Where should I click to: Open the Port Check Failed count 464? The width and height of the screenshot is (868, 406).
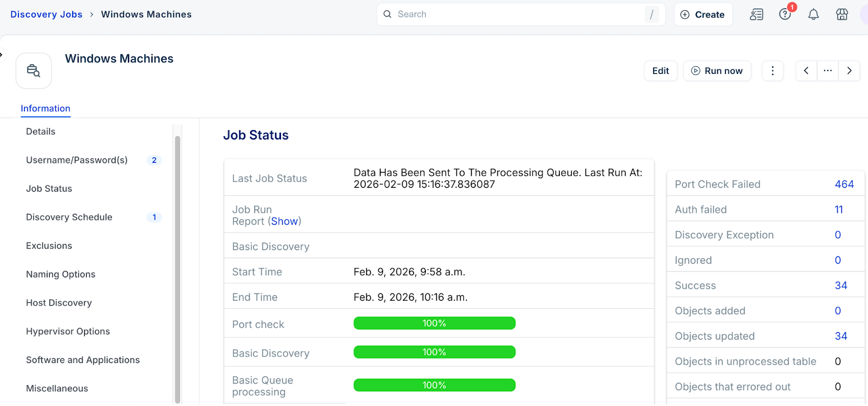coord(844,185)
